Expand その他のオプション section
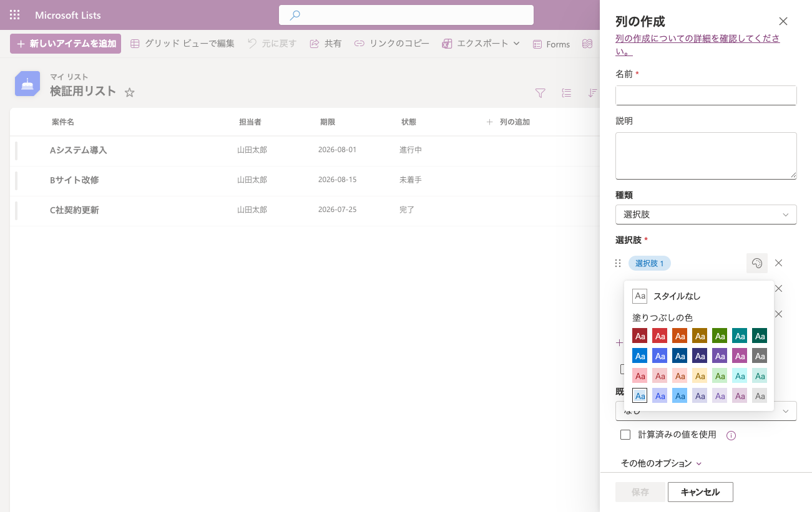 pyautogui.click(x=662, y=463)
